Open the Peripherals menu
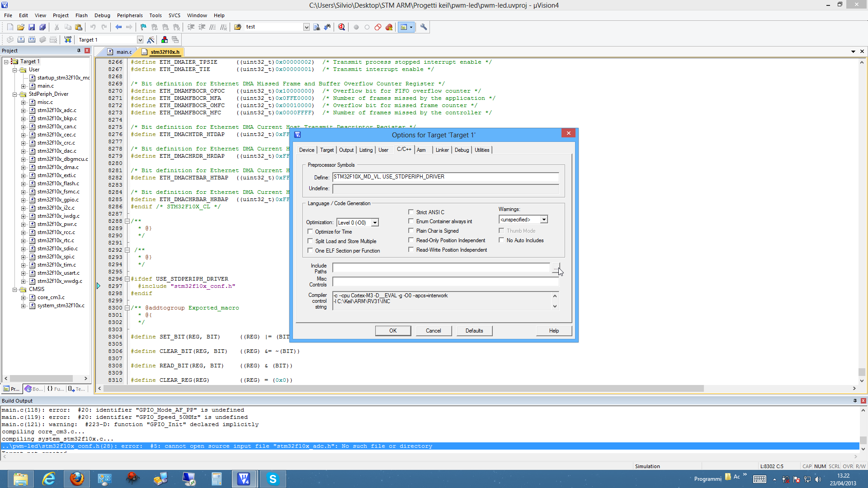This screenshot has height=488, width=868. click(x=129, y=15)
